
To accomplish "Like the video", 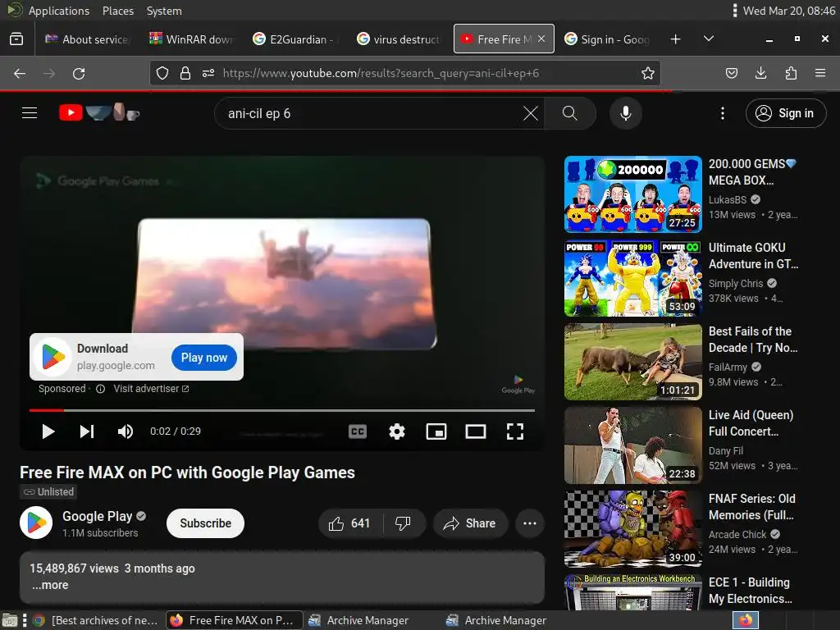I will pyautogui.click(x=350, y=523).
